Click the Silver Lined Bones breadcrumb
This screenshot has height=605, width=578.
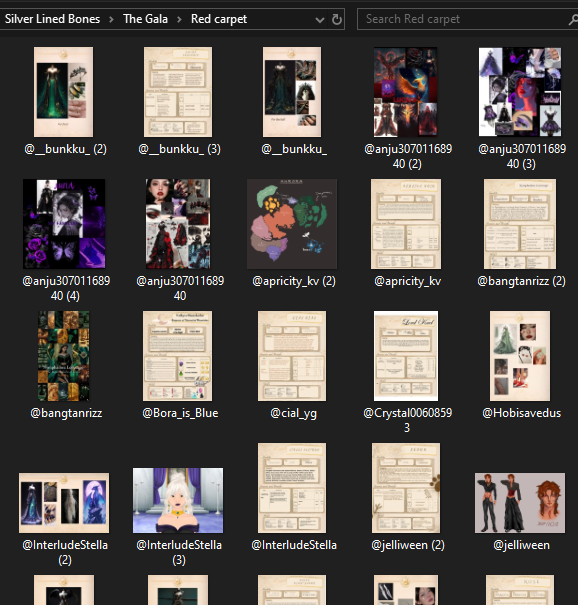[52, 19]
